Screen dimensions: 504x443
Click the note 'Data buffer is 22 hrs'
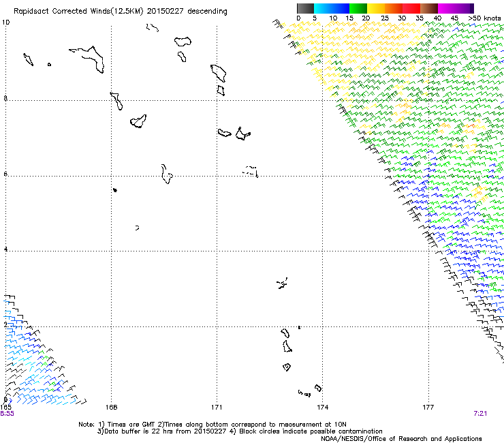click(x=139, y=431)
